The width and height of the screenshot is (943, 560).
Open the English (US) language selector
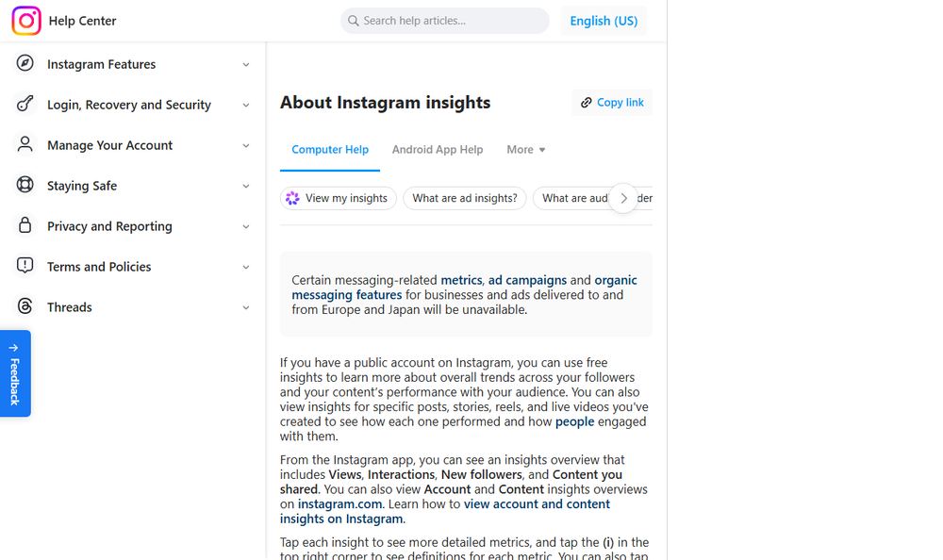point(604,21)
